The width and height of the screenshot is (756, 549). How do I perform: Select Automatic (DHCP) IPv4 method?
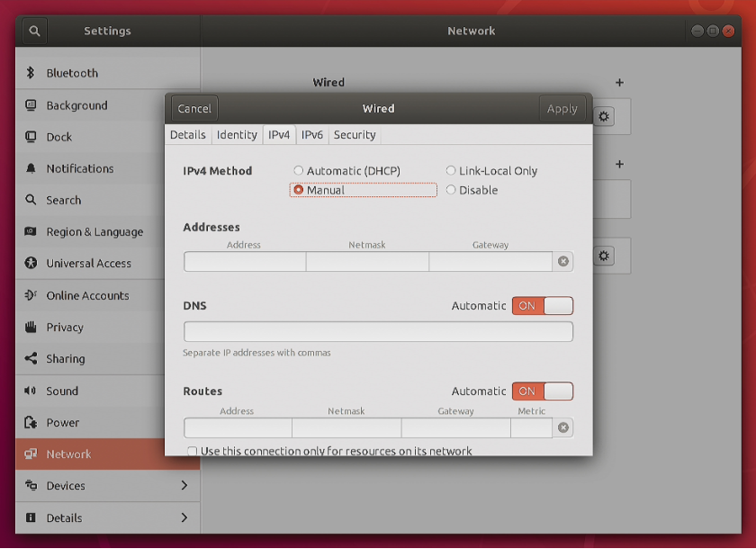coord(299,171)
